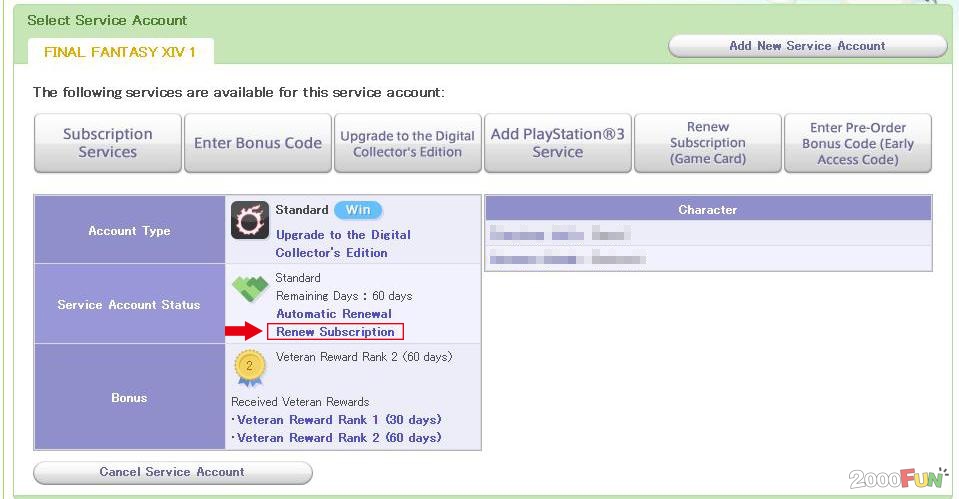Open the Automatic Renewal link
959x499 pixels.
pyautogui.click(x=334, y=314)
